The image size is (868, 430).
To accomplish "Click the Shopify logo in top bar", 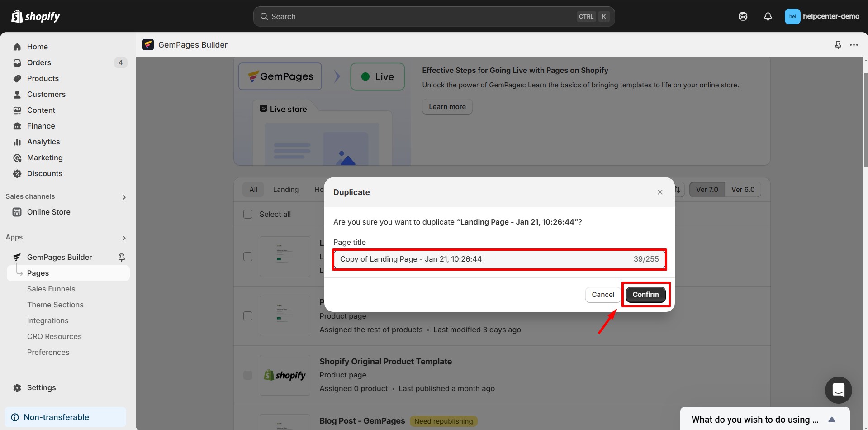I will point(35,16).
